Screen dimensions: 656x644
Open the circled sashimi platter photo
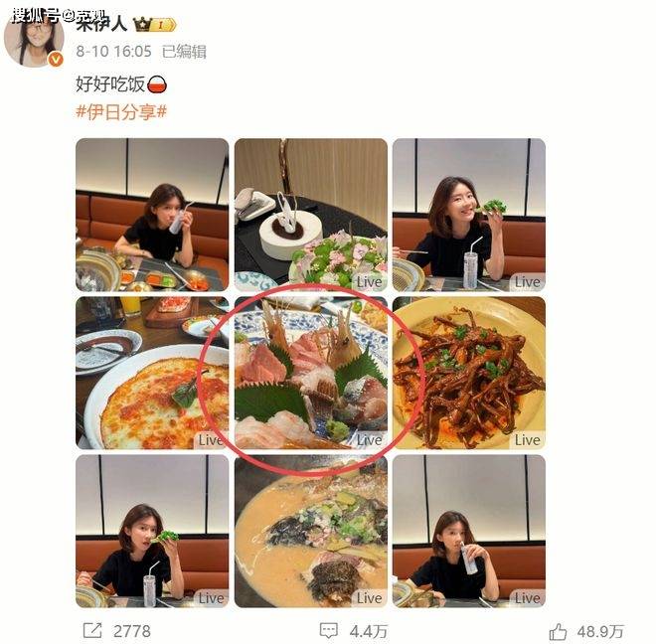[x=311, y=373]
